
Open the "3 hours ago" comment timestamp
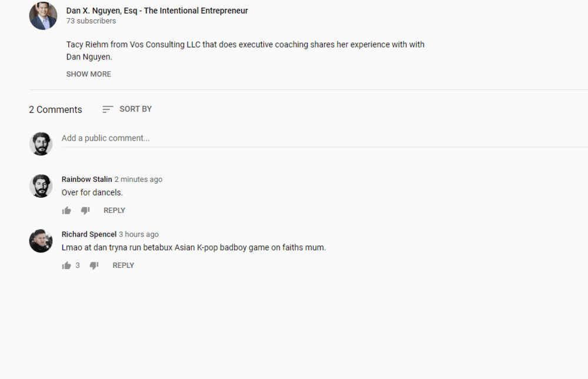[x=139, y=234]
